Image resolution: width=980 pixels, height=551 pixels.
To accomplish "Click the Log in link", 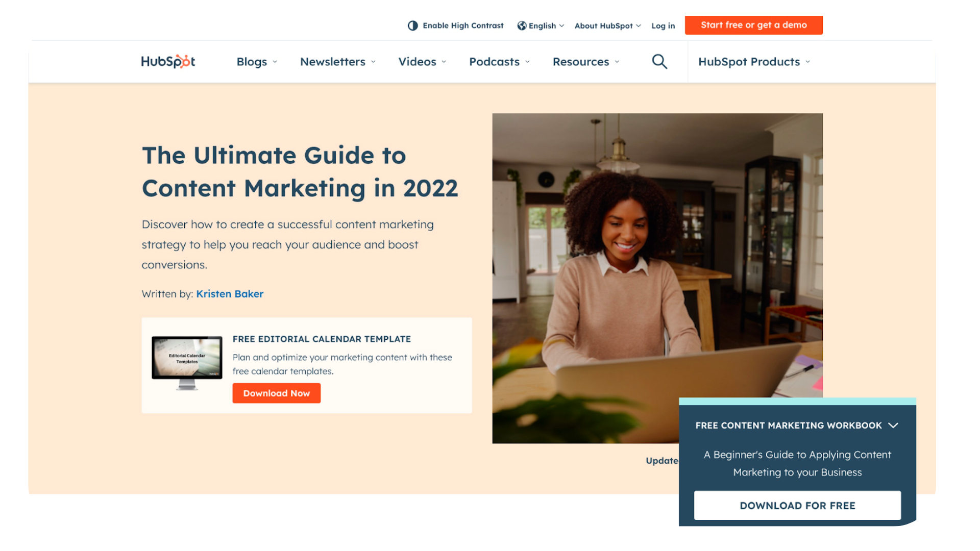I will tap(663, 26).
